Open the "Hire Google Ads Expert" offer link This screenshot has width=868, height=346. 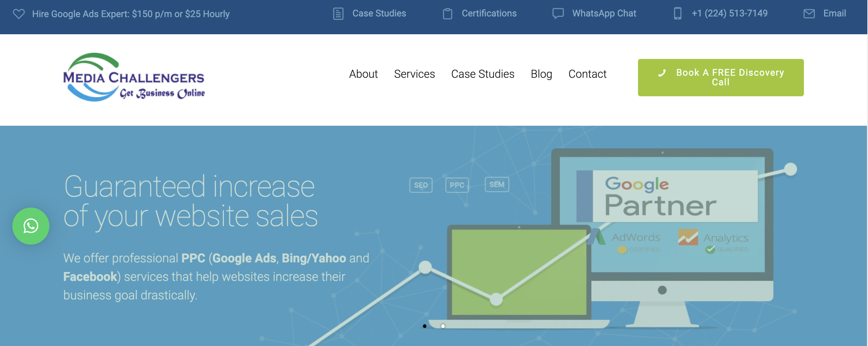(131, 14)
